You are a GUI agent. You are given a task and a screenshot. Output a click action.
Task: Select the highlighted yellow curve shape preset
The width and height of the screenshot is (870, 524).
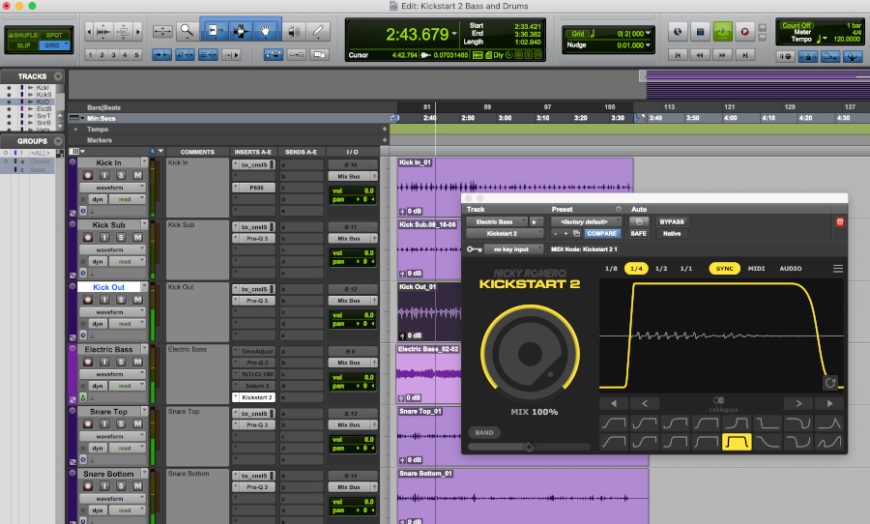pyautogui.click(x=737, y=442)
